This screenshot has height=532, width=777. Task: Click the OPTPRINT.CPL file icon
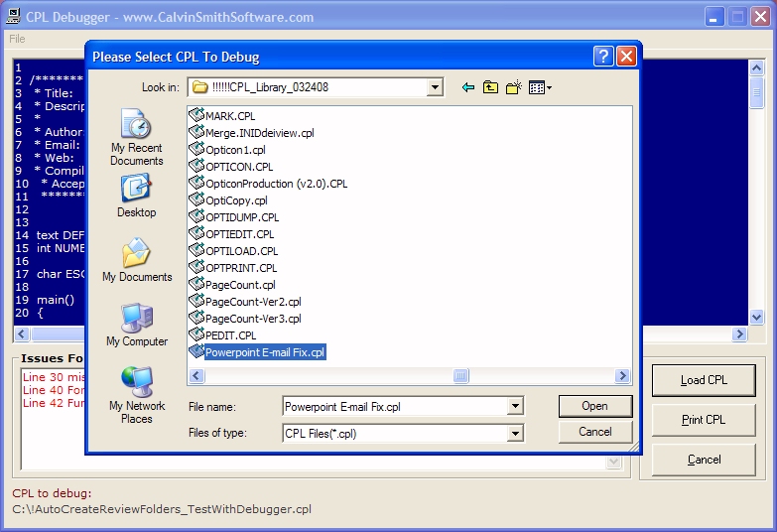pos(196,267)
